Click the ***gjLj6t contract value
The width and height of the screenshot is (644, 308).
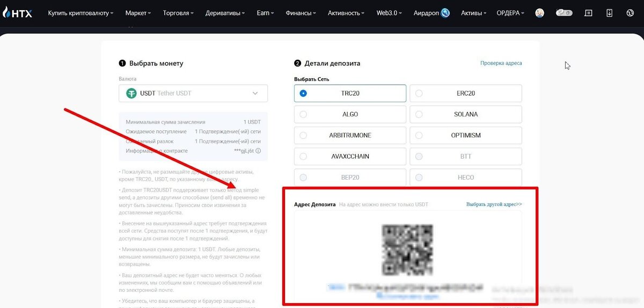[243, 151]
